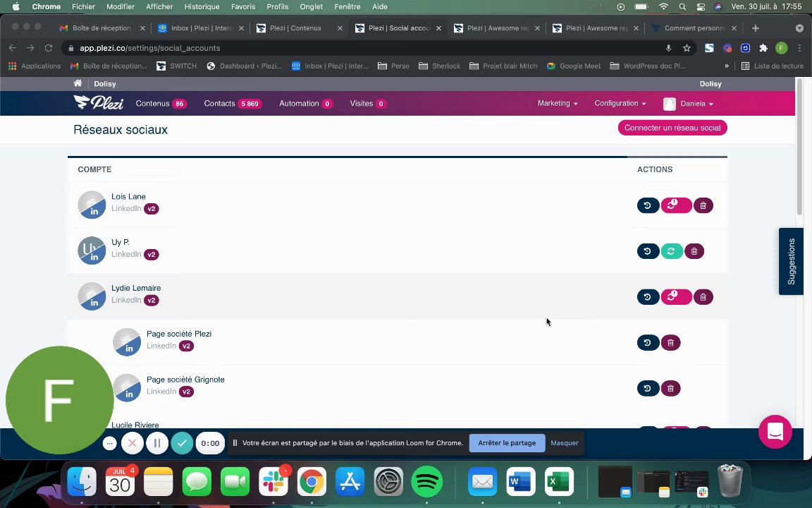Show more bookmarks chevron
Screen dimensions: 812x508
pyautogui.click(x=727, y=66)
